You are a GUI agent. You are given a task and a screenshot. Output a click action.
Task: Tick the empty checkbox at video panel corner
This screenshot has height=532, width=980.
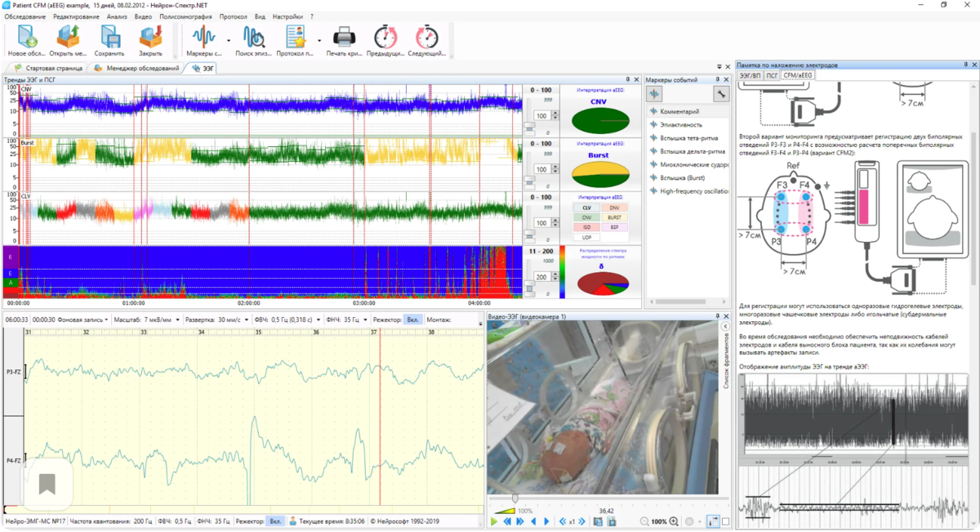pos(725,521)
